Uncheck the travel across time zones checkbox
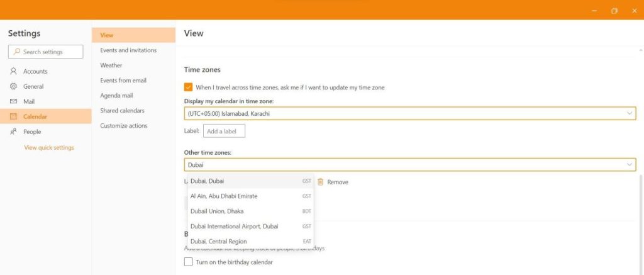644x275 pixels. pos(188,87)
